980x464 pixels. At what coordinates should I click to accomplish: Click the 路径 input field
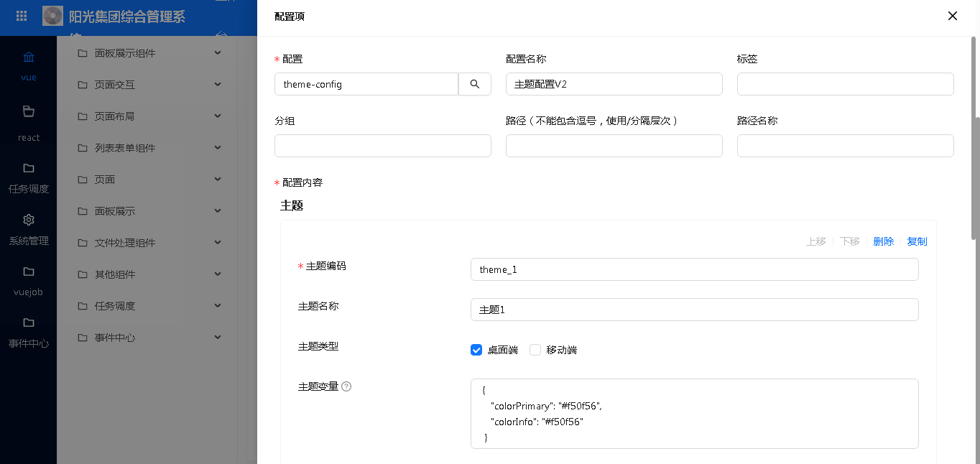614,146
